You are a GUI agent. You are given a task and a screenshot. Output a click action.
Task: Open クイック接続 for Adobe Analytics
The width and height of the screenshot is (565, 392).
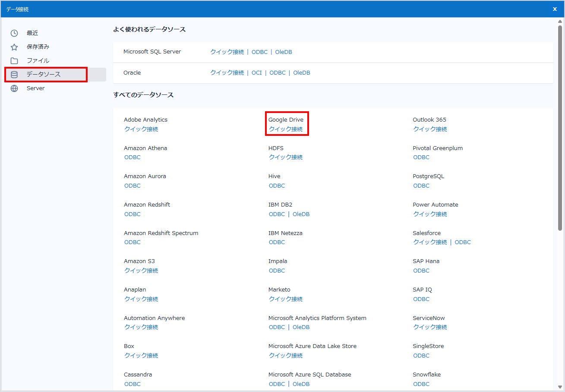[x=141, y=129]
